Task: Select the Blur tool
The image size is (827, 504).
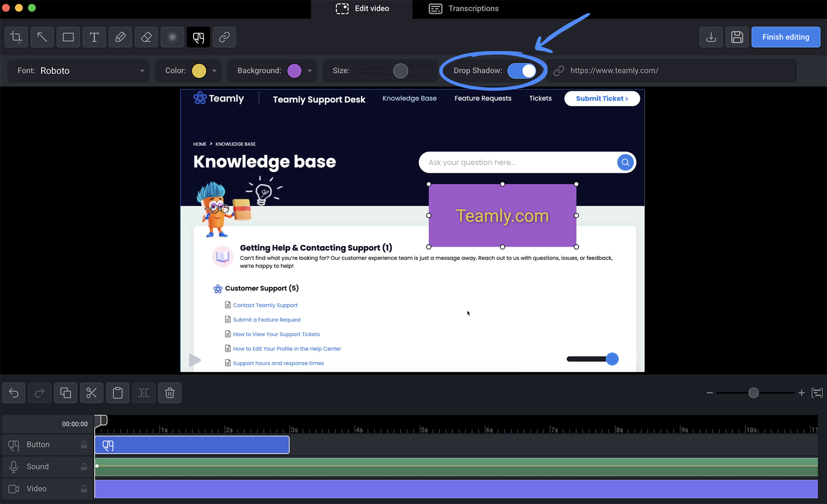Action: [172, 37]
